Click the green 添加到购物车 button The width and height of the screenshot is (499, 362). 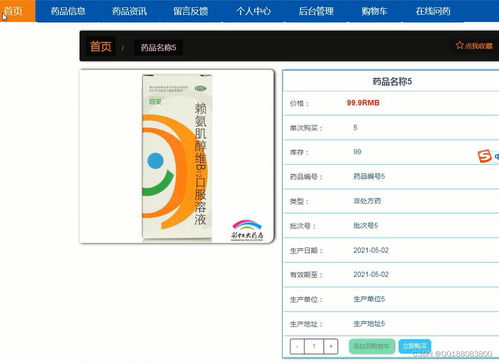click(x=372, y=346)
